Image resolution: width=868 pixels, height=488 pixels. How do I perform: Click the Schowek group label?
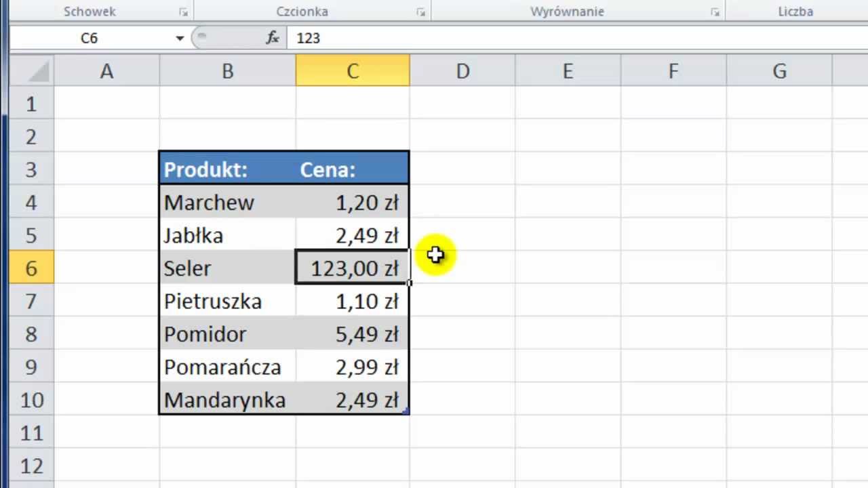point(89,12)
